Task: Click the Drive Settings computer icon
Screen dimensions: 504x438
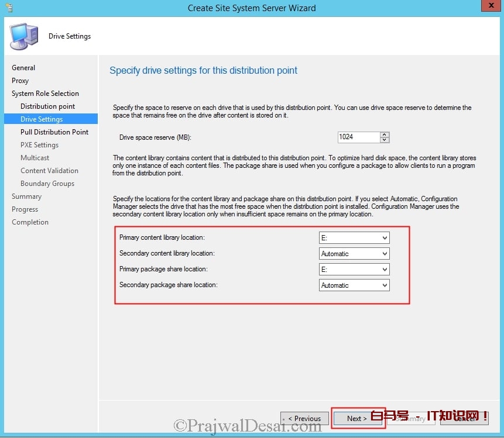Action: coord(24,36)
